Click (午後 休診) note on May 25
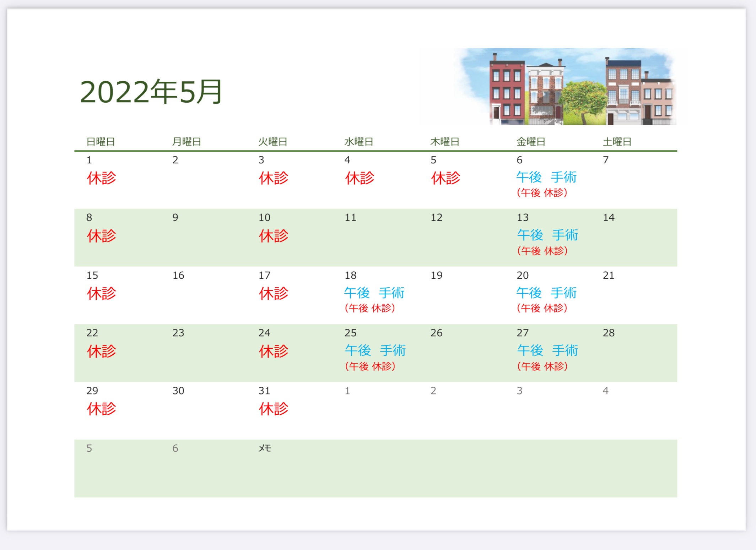756x550 pixels. point(370,366)
